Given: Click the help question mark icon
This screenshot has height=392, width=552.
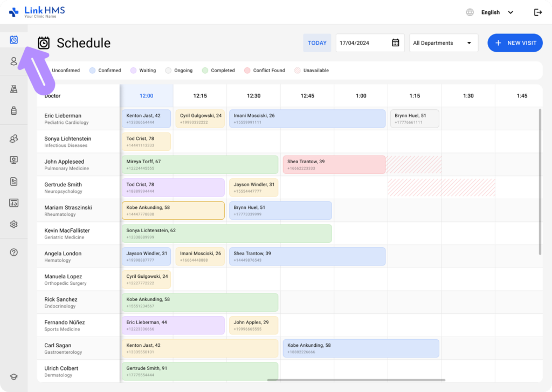Looking at the screenshot, I should (x=13, y=252).
